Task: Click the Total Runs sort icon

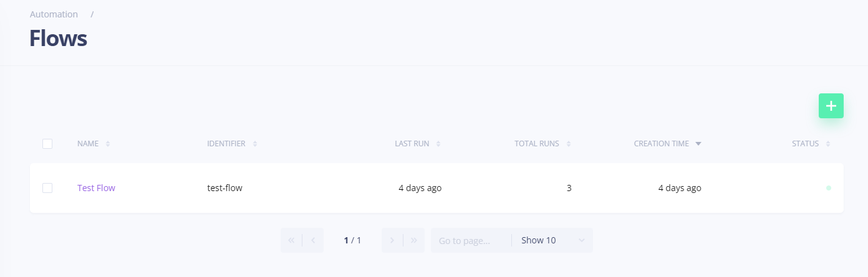Action: click(x=569, y=144)
